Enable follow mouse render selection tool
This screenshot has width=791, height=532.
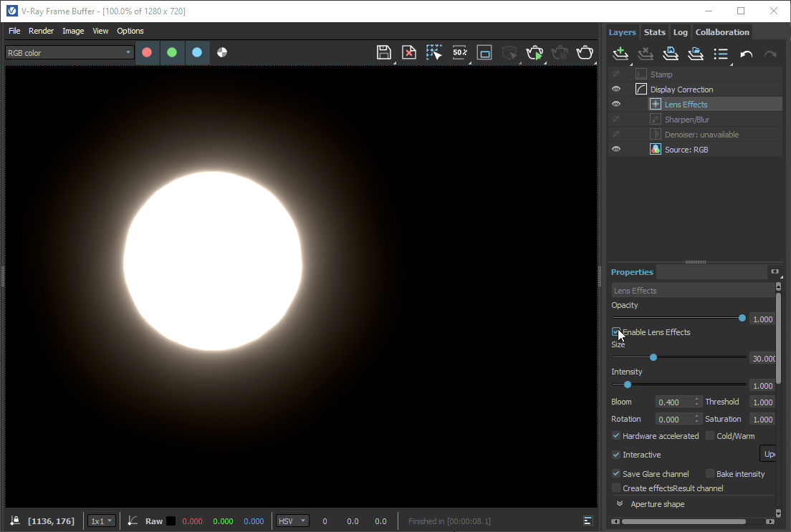tap(434, 52)
